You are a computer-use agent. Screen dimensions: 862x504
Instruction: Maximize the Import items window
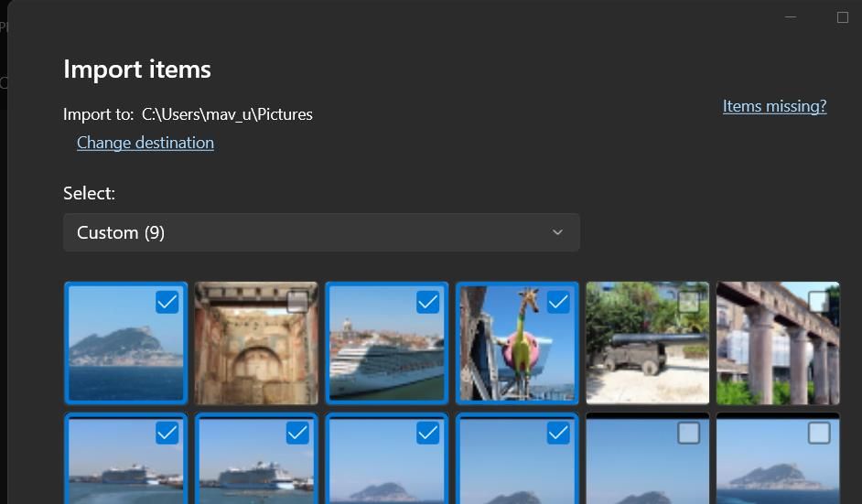point(843,17)
